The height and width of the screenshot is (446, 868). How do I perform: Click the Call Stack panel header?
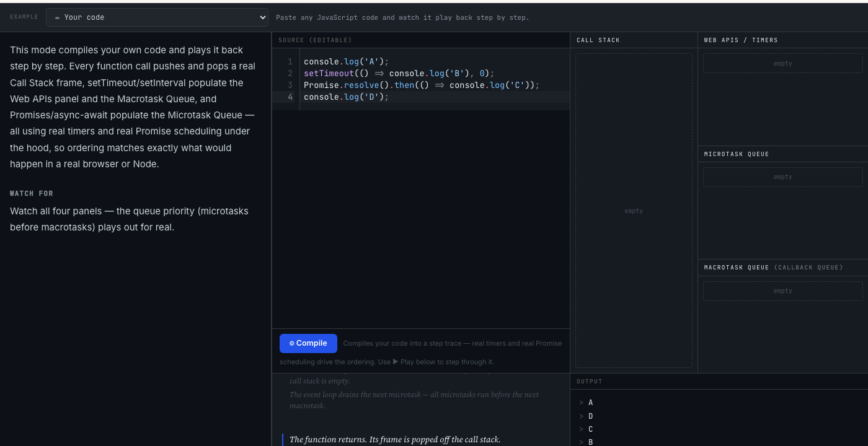coord(598,40)
